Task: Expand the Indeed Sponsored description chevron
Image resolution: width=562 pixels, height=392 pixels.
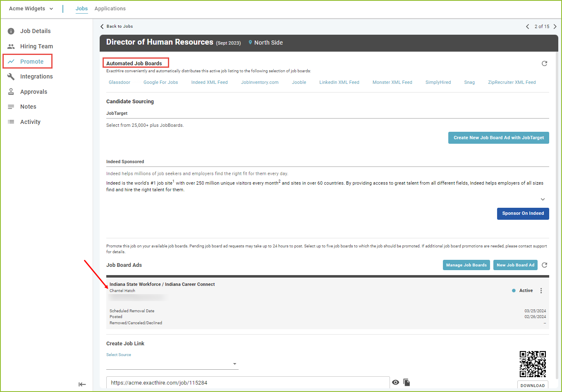Action: 543,200
